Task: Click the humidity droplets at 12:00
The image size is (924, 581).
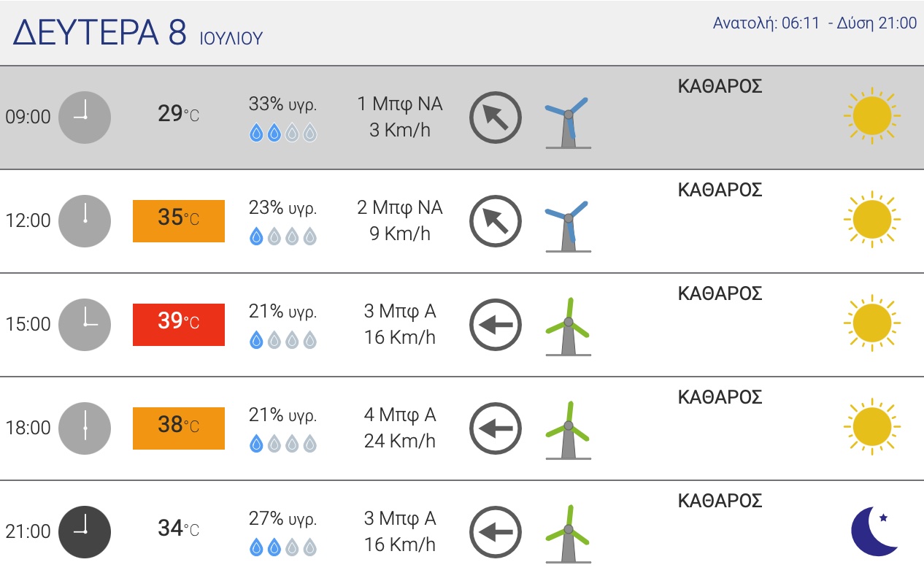Action: (x=283, y=236)
